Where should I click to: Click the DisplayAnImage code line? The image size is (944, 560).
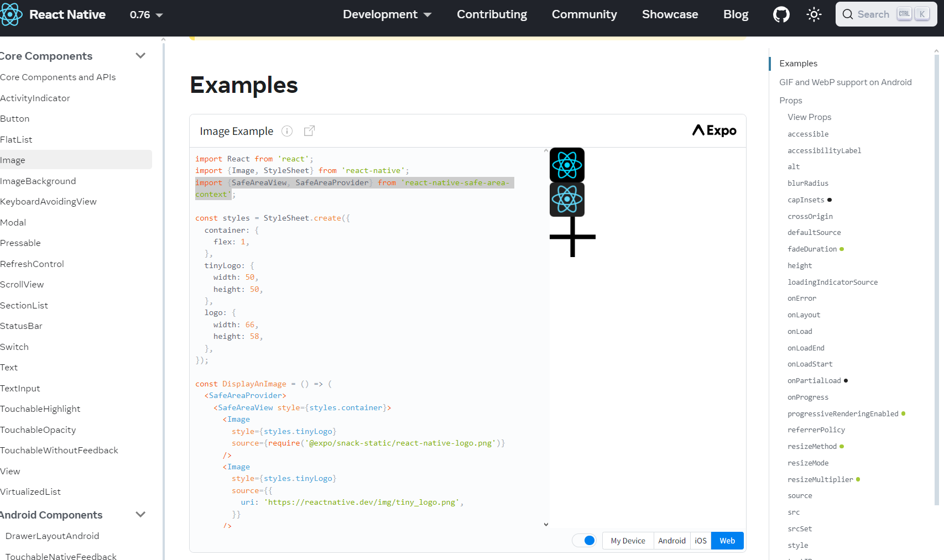tap(263, 384)
